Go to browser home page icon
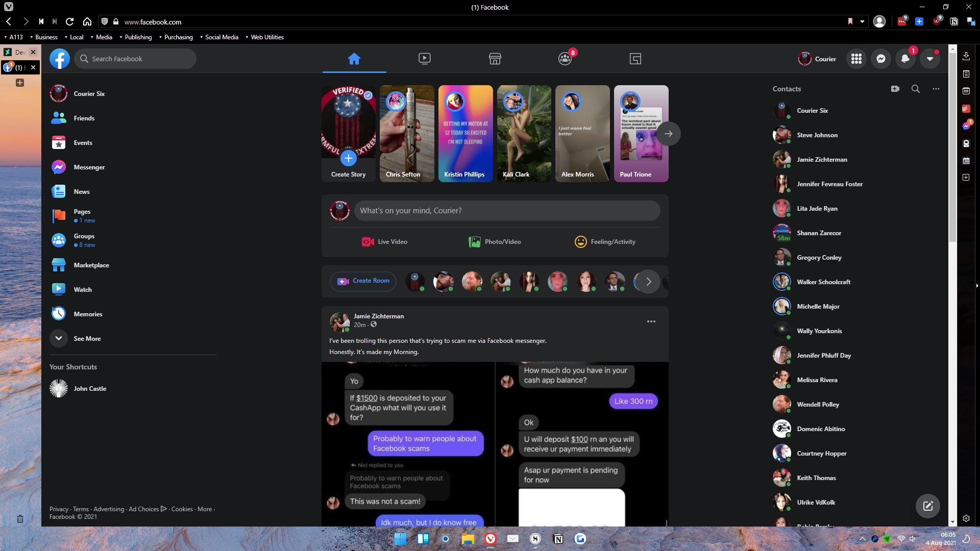The width and height of the screenshot is (980, 551). (x=87, y=21)
